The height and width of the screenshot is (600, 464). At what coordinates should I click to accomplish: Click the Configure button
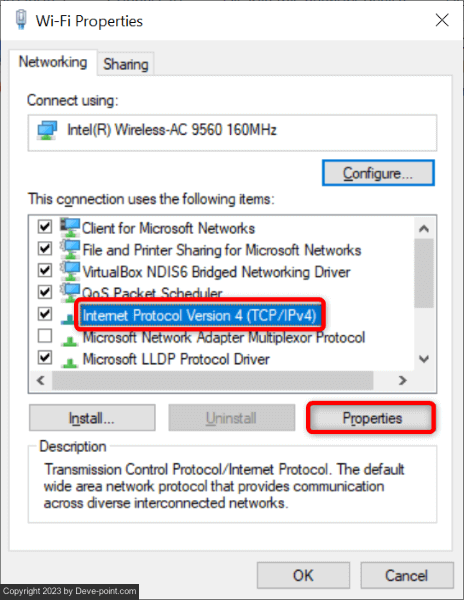pos(378,173)
